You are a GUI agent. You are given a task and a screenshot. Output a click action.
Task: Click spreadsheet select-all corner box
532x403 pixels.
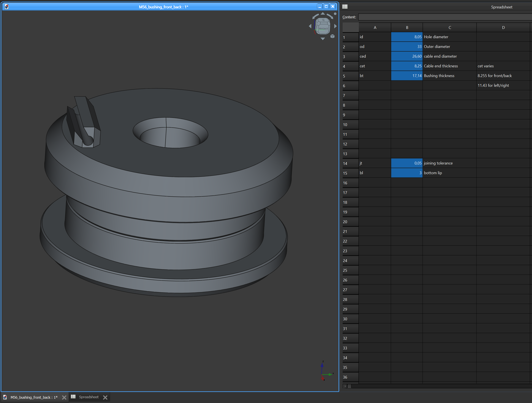click(x=350, y=28)
